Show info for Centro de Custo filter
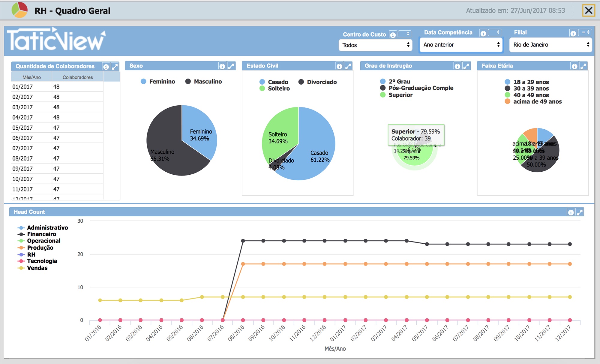The width and height of the screenshot is (600, 364). 393,35
